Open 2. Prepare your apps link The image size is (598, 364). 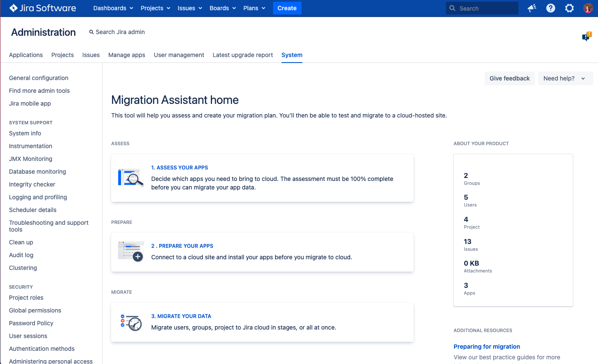(182, 246)
